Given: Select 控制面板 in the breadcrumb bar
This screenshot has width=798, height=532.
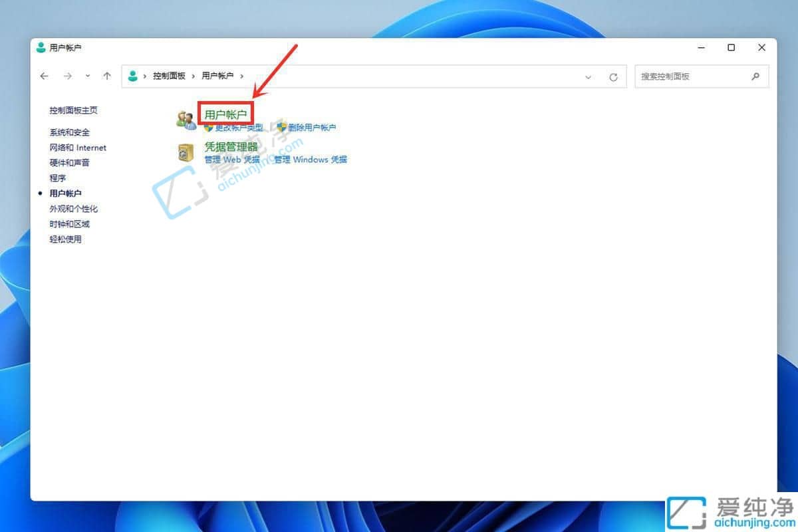Looking at the screenshot, I should 168,76.
